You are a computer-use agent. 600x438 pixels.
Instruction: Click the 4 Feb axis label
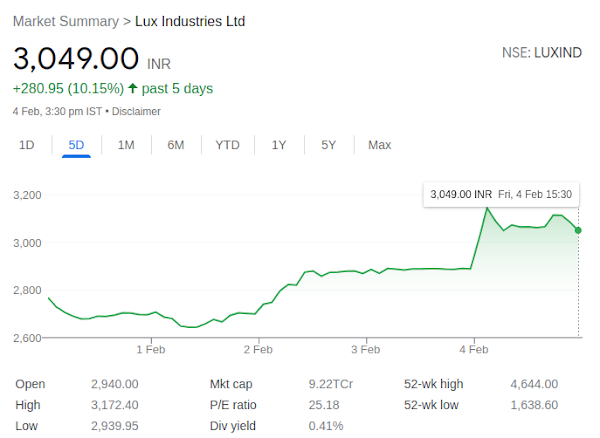coord(474,350)
